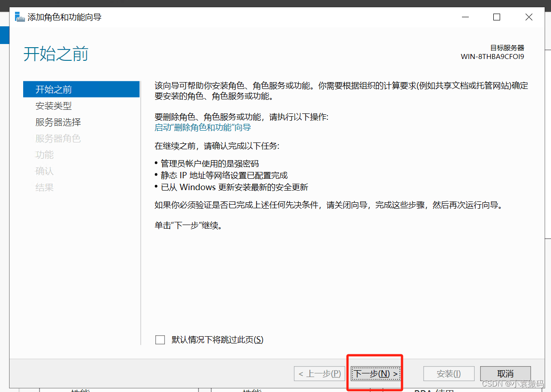
Task: Go to the 安装类型 step
Action: click(x=54, y=106)
